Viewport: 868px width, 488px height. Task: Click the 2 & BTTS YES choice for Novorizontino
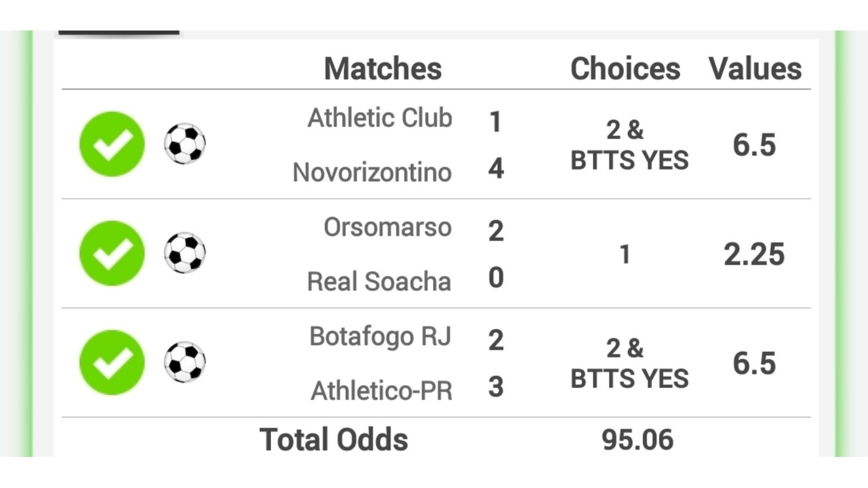629,145
